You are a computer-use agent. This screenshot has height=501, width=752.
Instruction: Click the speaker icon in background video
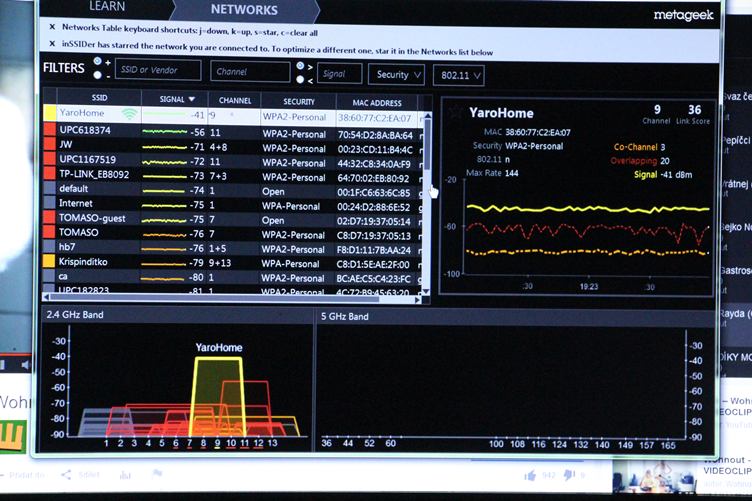point(26,365)
